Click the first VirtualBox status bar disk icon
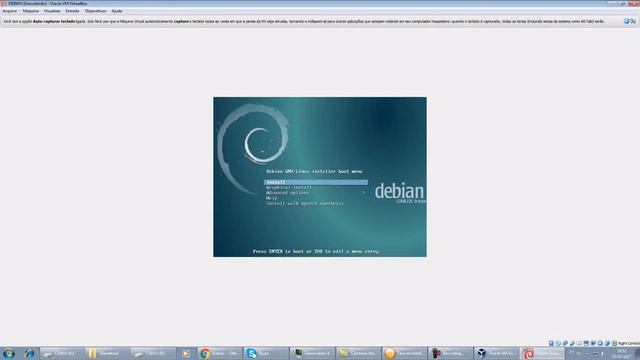Image resolution: width=640 pixels, height=360 pixels. (551, 343)
